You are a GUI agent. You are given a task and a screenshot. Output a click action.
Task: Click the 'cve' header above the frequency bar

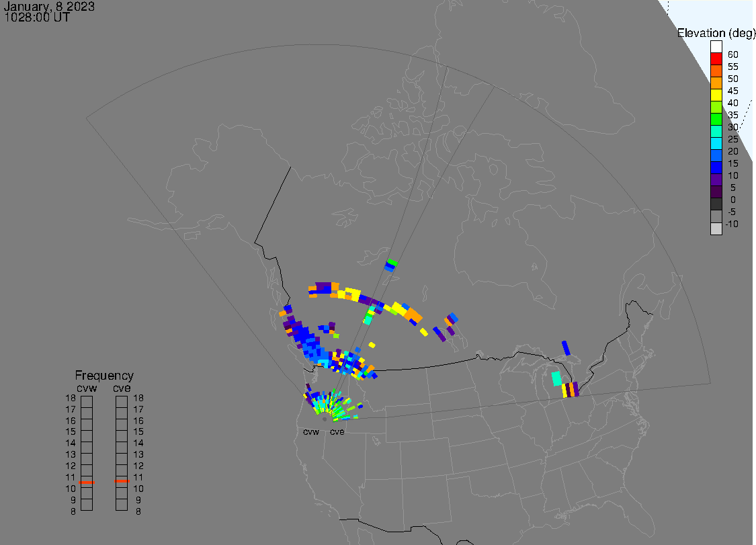tap(122, 388)
